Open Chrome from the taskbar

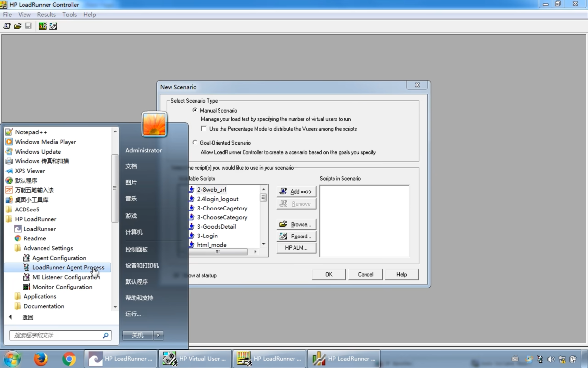tap(69, 359)
